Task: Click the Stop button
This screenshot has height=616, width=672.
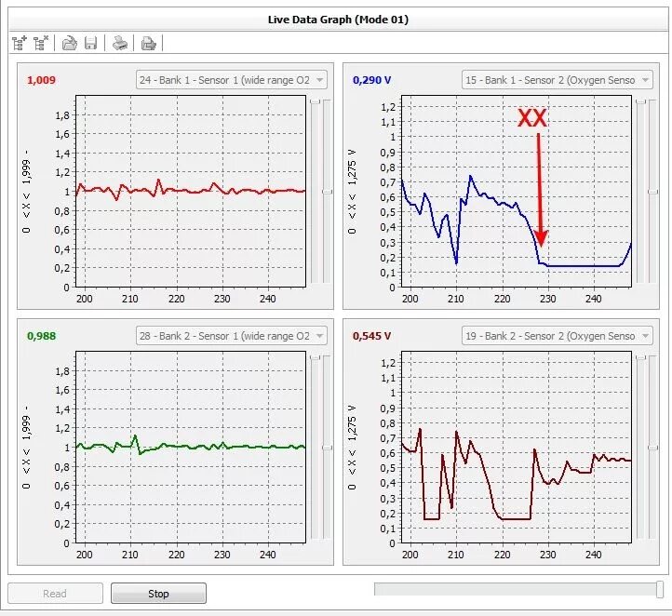Action: (158, 594)
